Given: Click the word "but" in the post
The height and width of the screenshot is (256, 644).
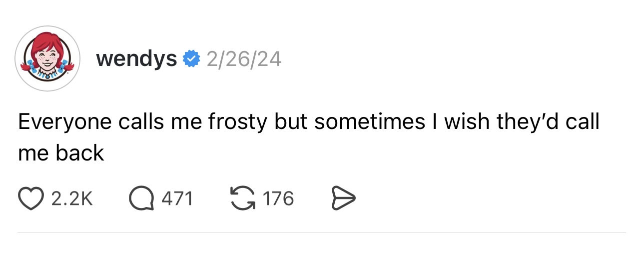Looking at the screenshot, I should (291, 123).
